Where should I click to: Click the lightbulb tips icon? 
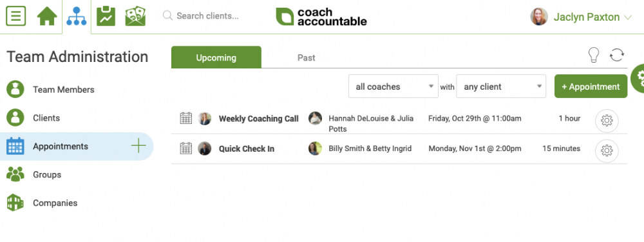594,55
